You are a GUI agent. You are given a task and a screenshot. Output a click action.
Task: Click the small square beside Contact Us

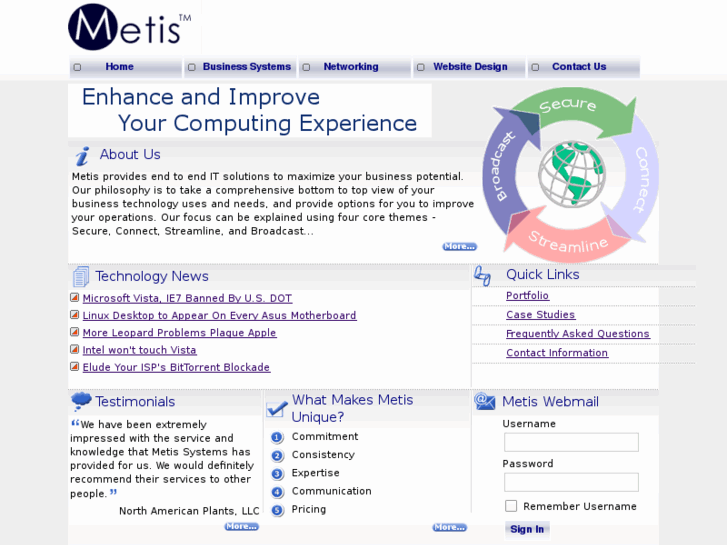tap(535, 67)
